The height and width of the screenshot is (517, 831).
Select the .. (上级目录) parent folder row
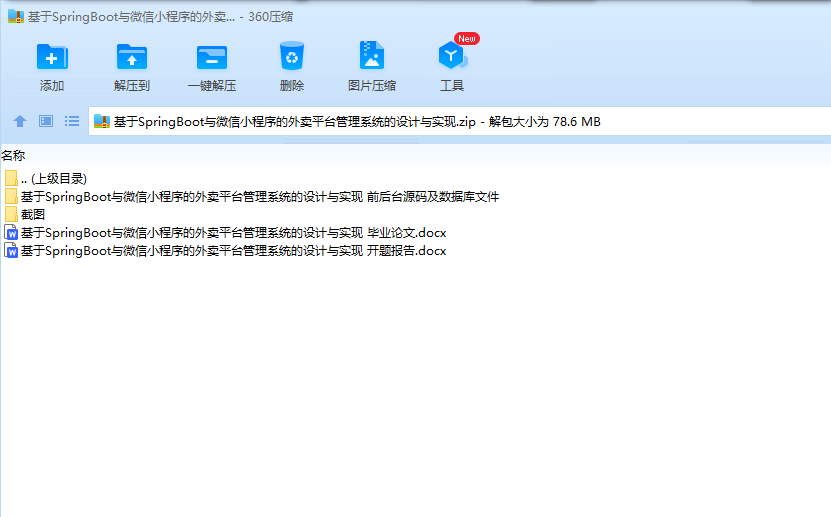[x=45, y=179]
